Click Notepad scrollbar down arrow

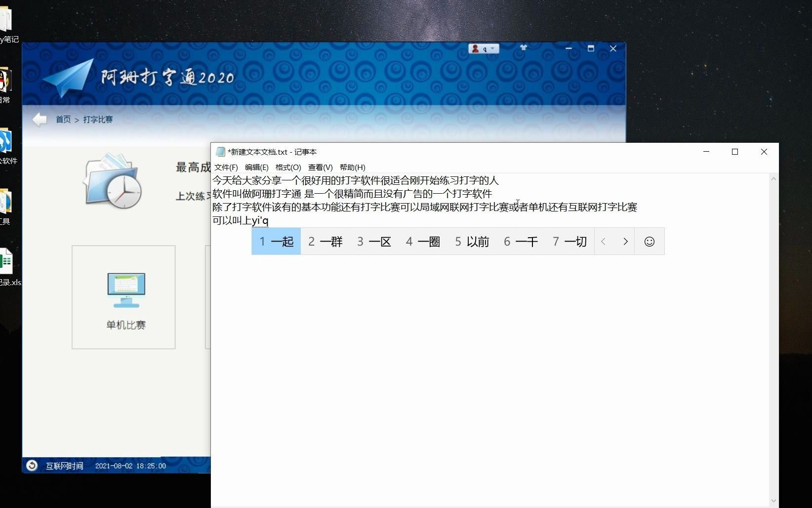point(773,501)
